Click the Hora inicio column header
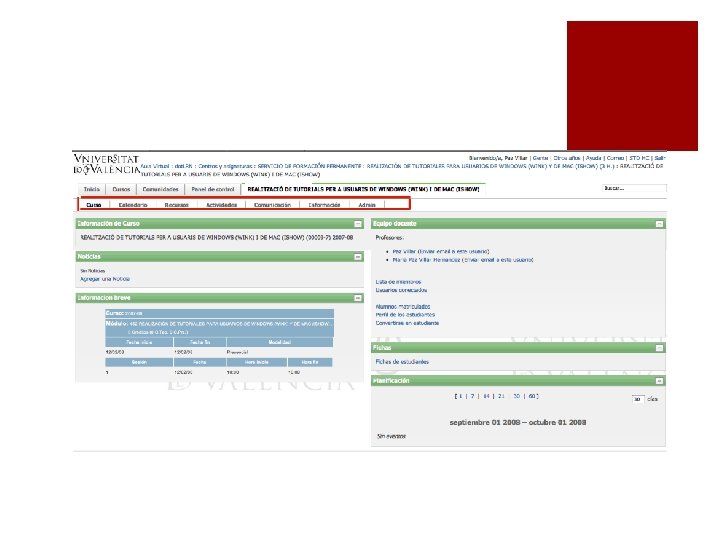Screen dimensions: 720x540 tap(257, 362)
